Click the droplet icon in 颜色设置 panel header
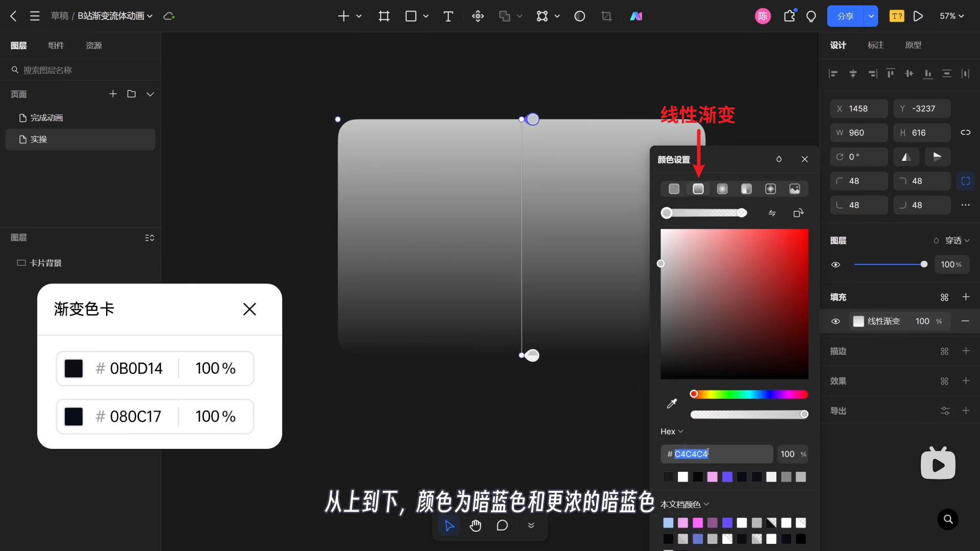The width and height of the screenshot is (980, 551). point(779,159)
